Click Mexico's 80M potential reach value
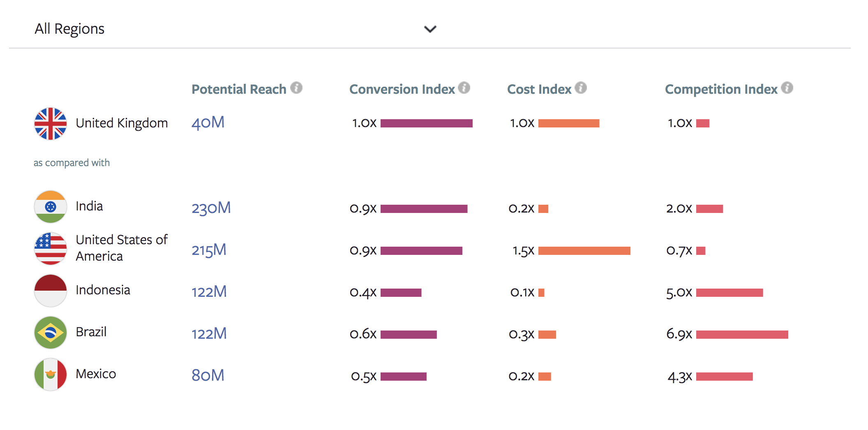Image resolution: width=868 pixels, height=430 pixels. 208,375
